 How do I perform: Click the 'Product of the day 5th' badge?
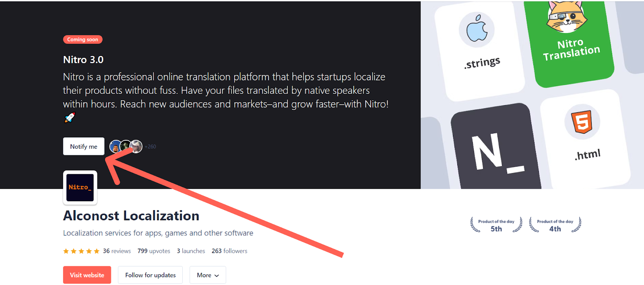(496, 225)
